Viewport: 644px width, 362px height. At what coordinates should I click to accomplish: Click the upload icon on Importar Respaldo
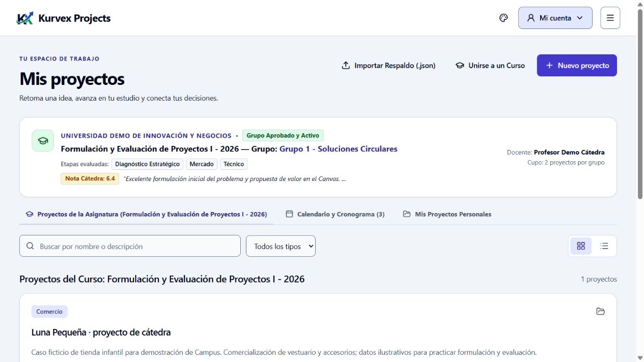tap(346, 66)
